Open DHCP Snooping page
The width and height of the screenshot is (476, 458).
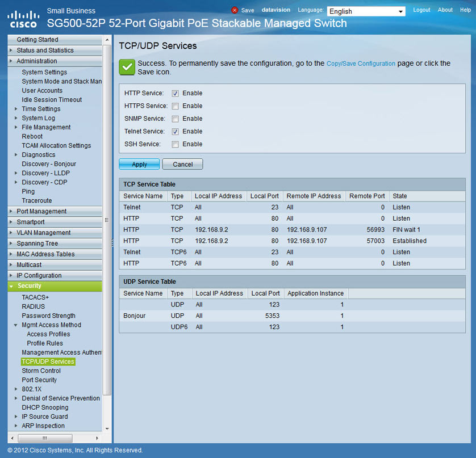point(45,407)
